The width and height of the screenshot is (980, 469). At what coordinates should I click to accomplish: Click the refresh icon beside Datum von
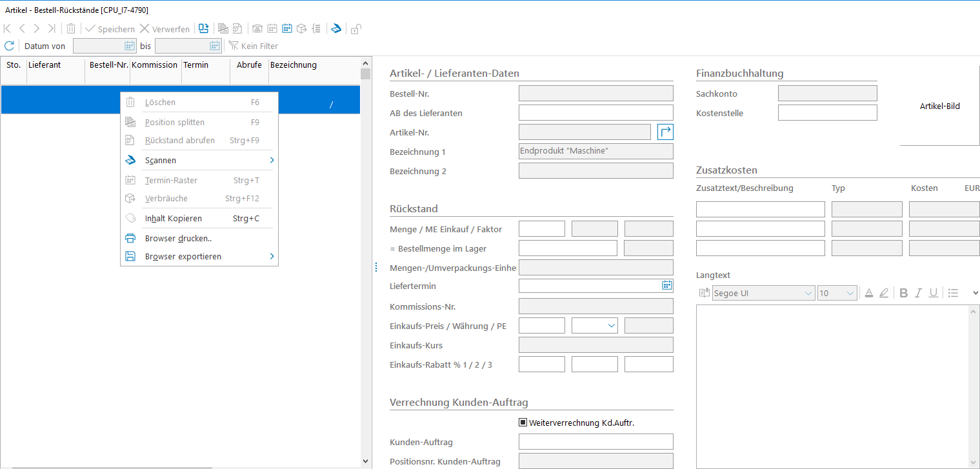click(x=9, y=46)
